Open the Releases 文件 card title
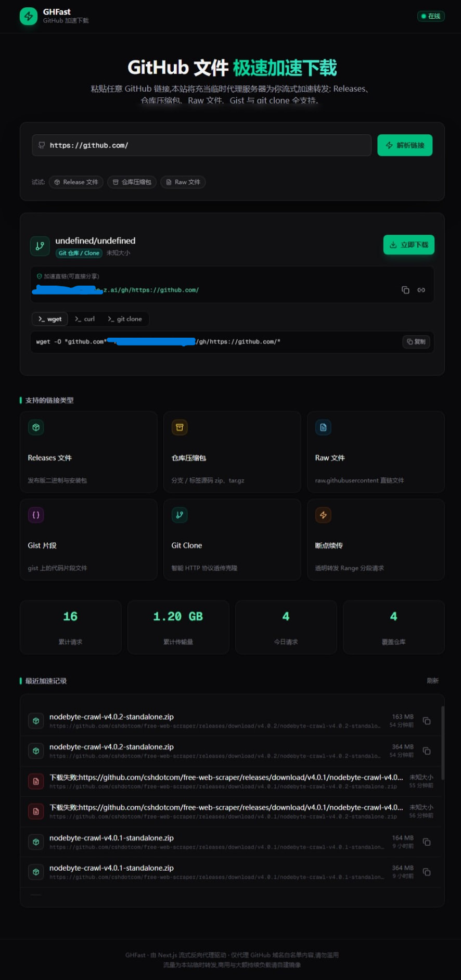Viewport: 461px width, 980px height. (x=50, y=458)
